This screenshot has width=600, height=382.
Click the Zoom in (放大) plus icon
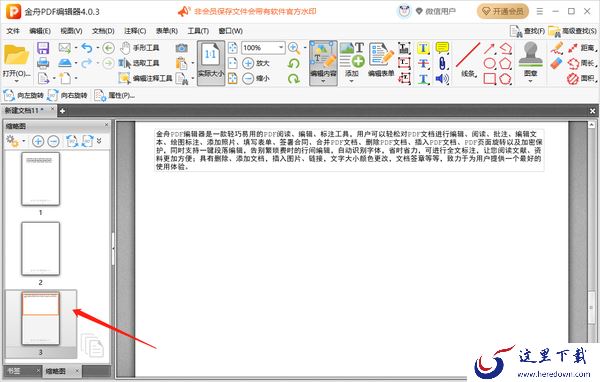[248, 63]
